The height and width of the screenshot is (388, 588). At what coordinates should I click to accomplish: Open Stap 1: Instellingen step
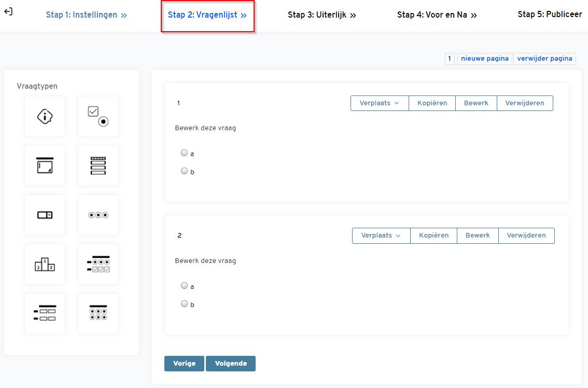(86, 15)
